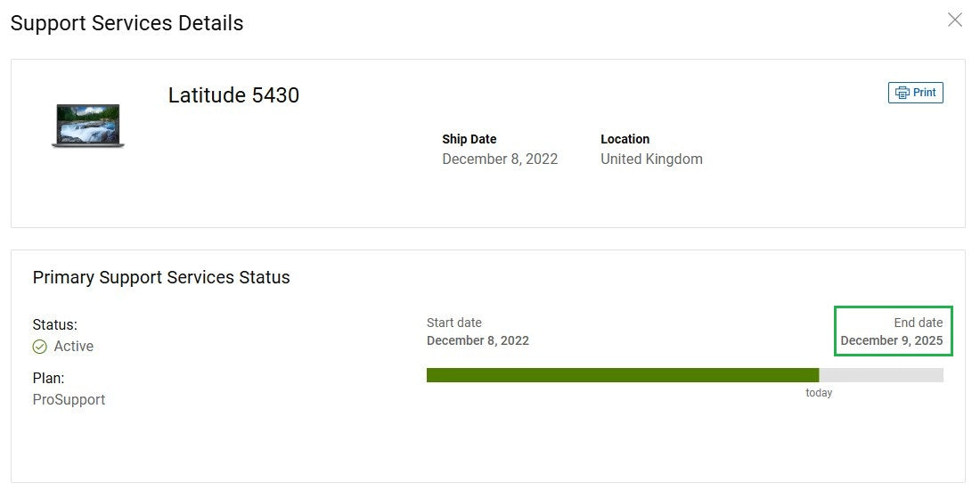Image resolution: width=980 pixels, height=491 pixels.
Task: Click the green filled portion of progress bar
Action: click(x=622, y=375)
